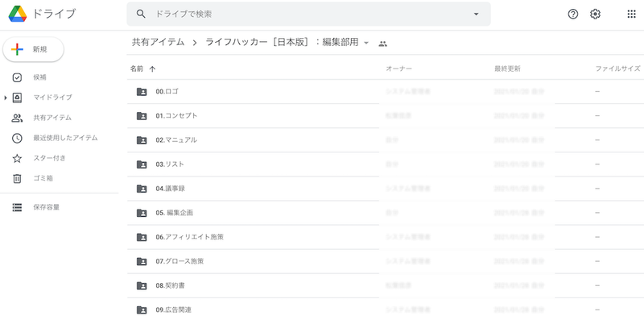Click the 保存容量 storage icon
The width and height of the screenshot is (644, 320).
point(17,207)
